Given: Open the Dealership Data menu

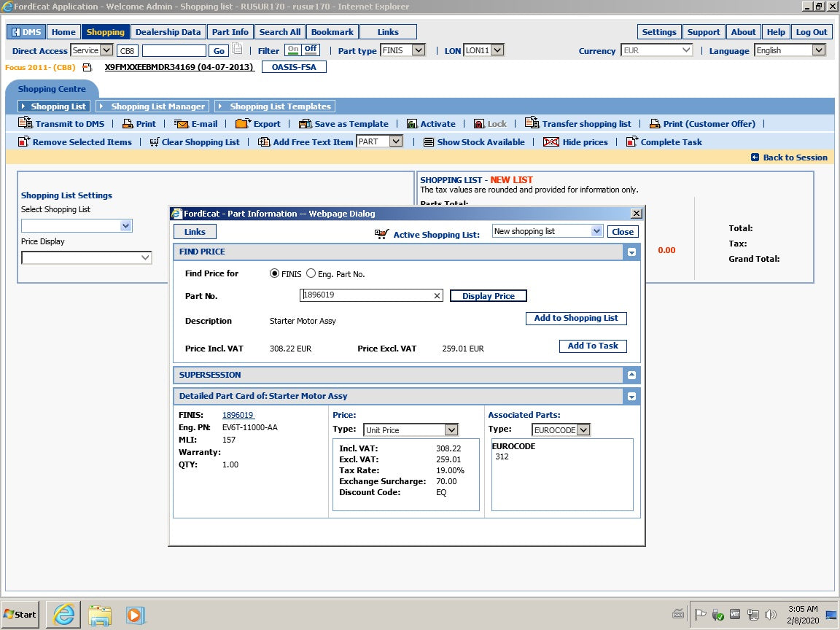Looking at the screenshot, I should [x=168, y=31].
